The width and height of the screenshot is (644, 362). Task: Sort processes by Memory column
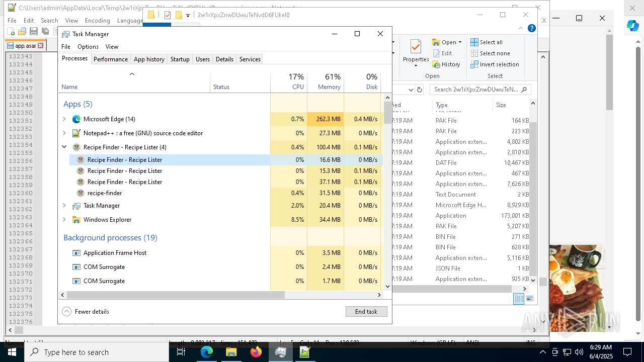point(326,82)
